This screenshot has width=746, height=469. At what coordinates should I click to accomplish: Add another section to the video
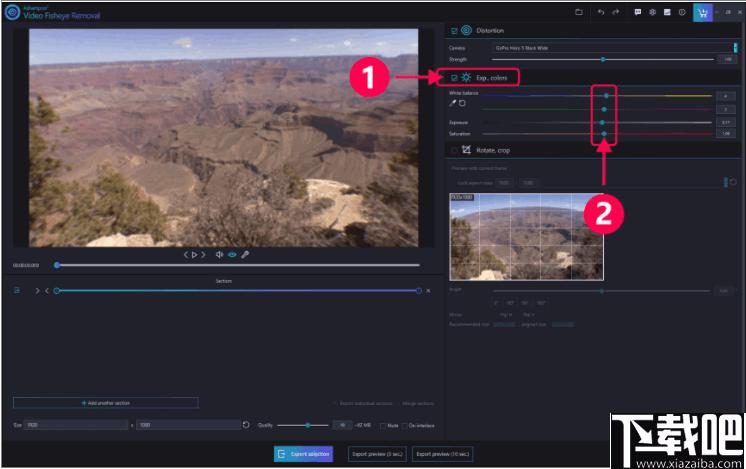pos(106,403)
